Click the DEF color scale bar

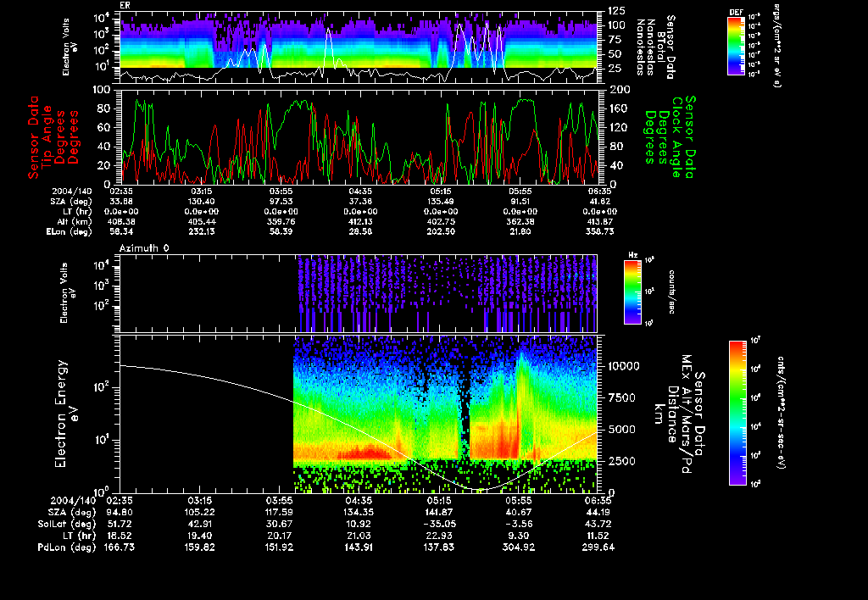[736, 46]
